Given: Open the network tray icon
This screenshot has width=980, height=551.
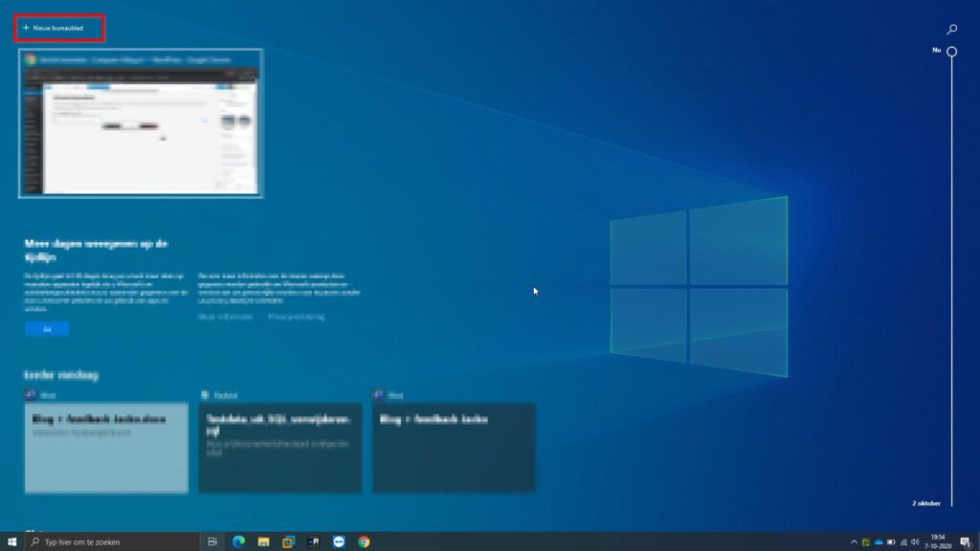Looking at the screenshot, I should 903,542.
